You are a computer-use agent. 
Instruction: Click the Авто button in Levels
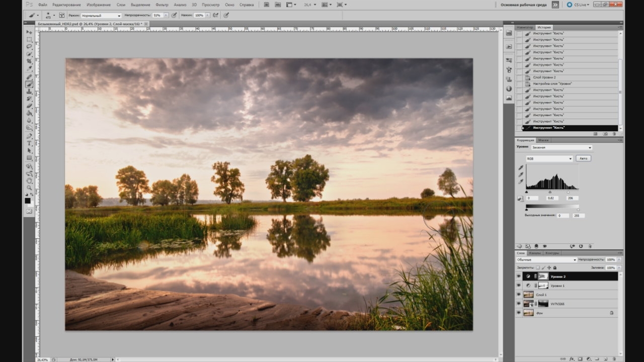[x=583, y=158]
